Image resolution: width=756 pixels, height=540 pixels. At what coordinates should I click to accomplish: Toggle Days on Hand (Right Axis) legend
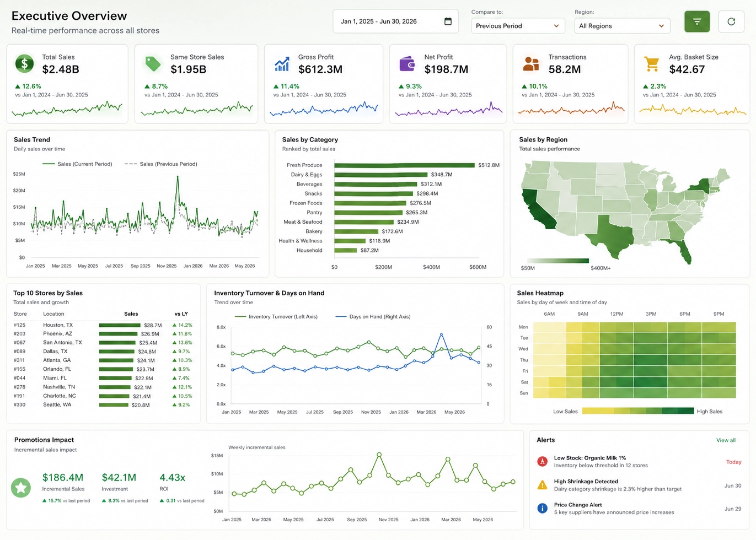coord(373,317)
